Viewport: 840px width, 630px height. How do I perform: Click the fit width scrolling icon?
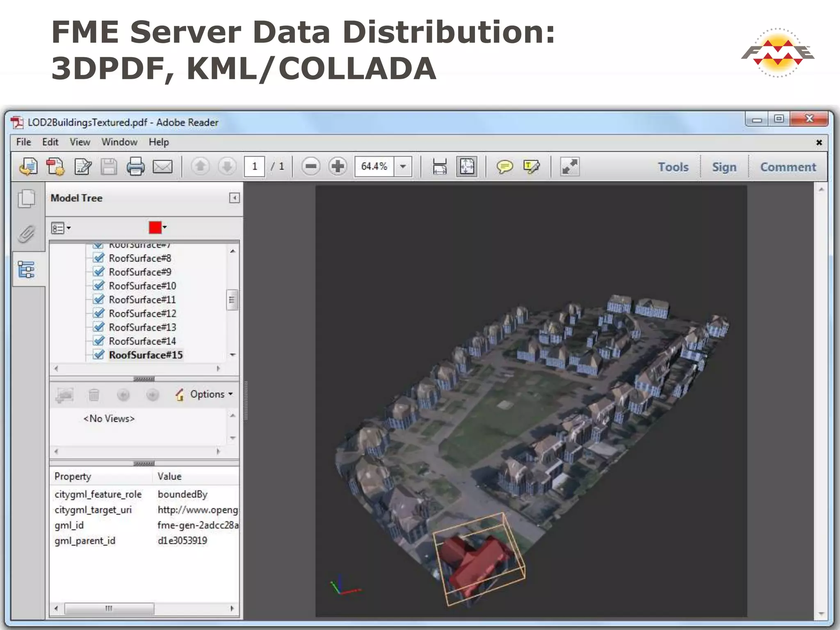440,167
